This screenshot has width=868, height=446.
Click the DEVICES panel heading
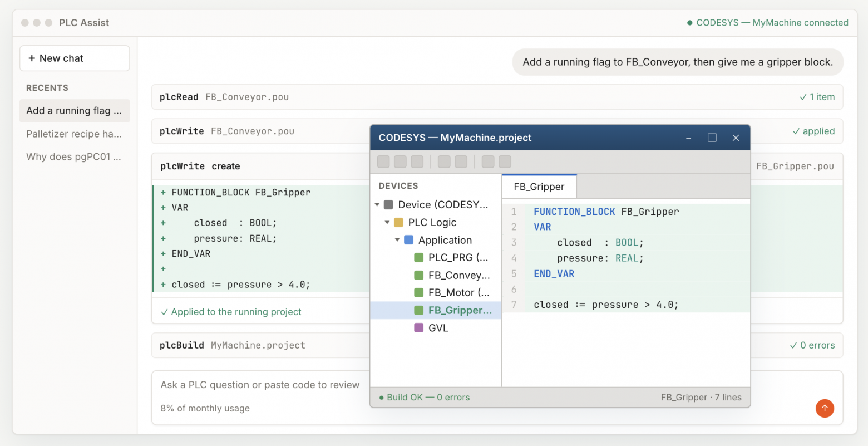coord(398,186)
